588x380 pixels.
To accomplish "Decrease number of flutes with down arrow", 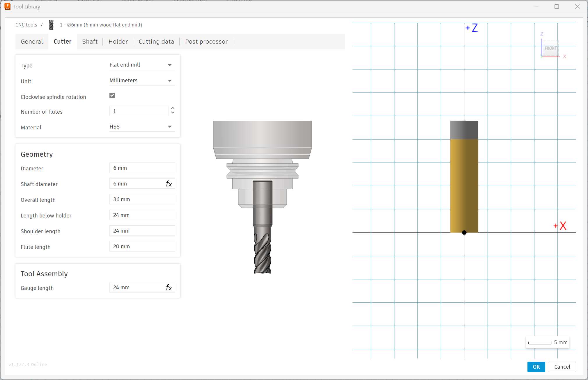I will click(x=173, y=113).
